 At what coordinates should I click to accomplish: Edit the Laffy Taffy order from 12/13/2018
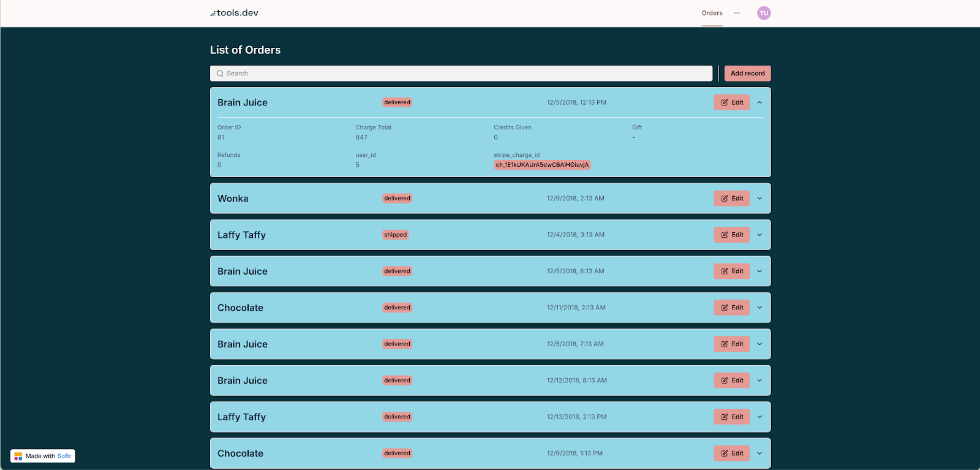731,417
